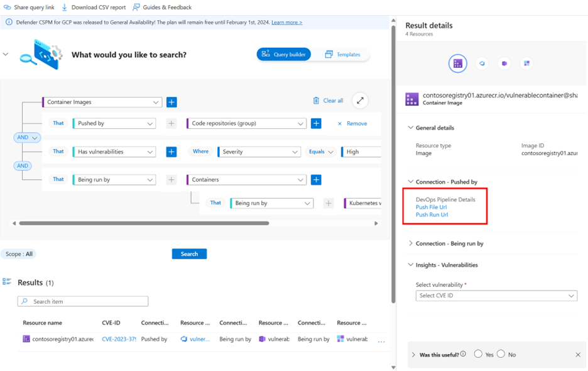
Task: Click the High severity value field
Action: (x=361, y=152)
